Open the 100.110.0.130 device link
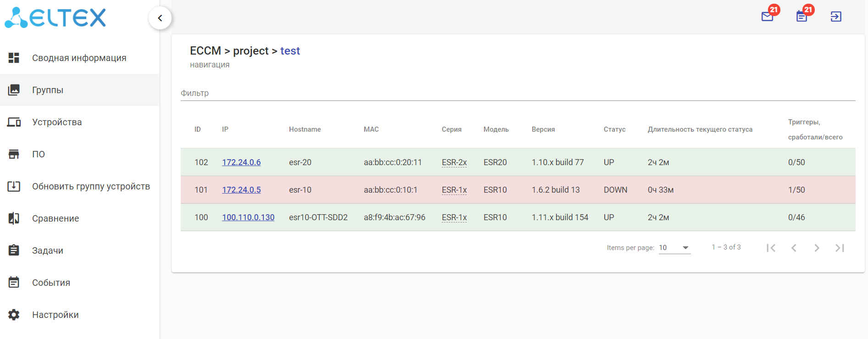 (x=248, y=217)
